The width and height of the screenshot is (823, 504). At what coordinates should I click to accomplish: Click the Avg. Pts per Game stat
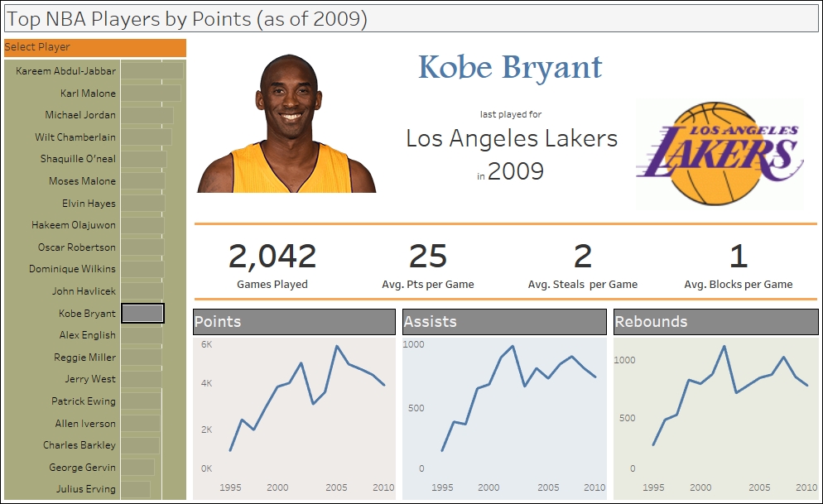point(428,265)
